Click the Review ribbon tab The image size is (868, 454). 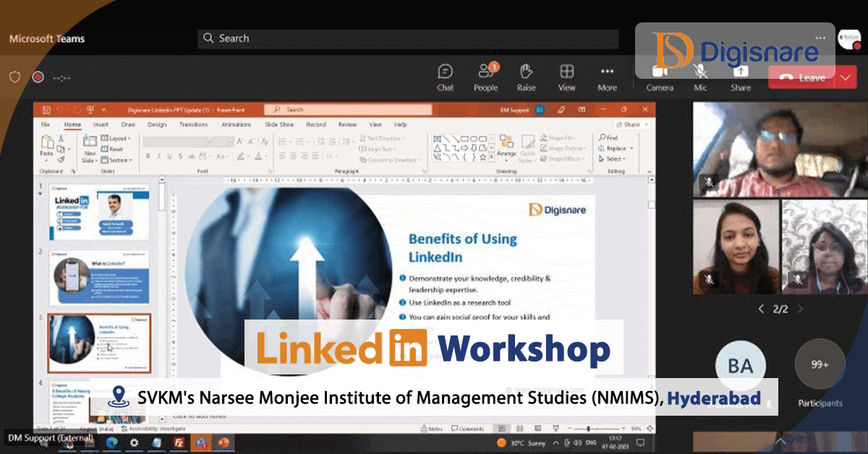347,124
